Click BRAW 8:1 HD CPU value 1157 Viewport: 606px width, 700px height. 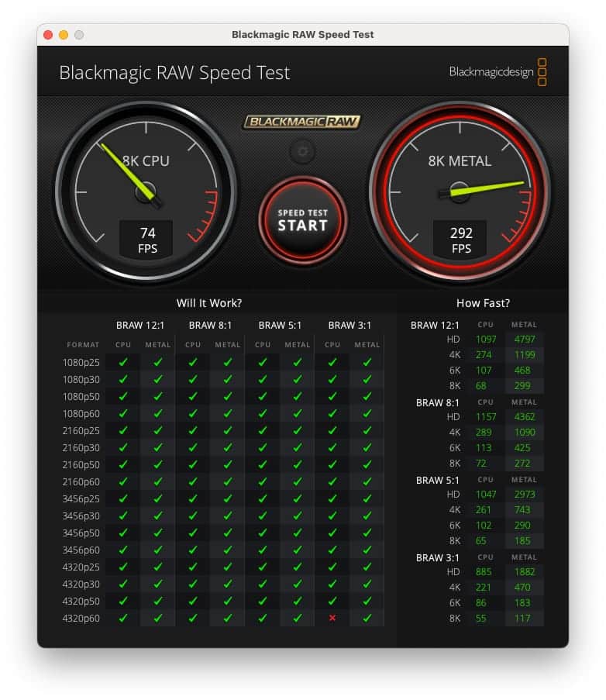[x=486, y=417]
